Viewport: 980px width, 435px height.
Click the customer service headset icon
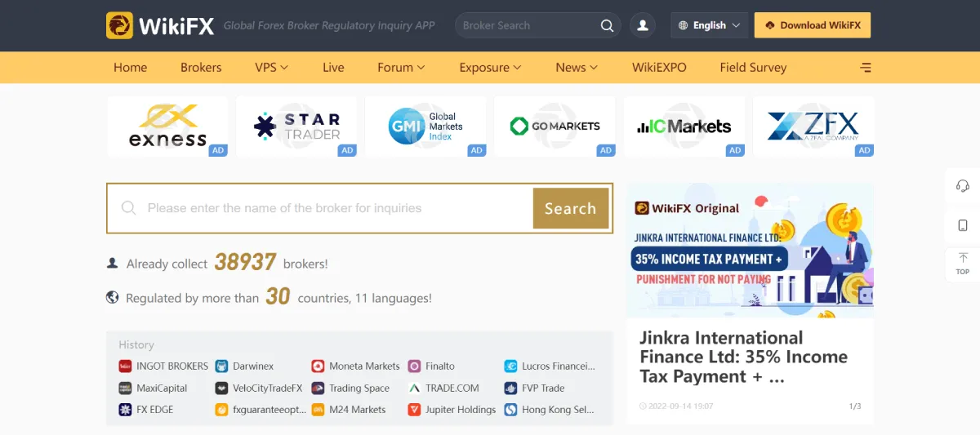point(963,185)
